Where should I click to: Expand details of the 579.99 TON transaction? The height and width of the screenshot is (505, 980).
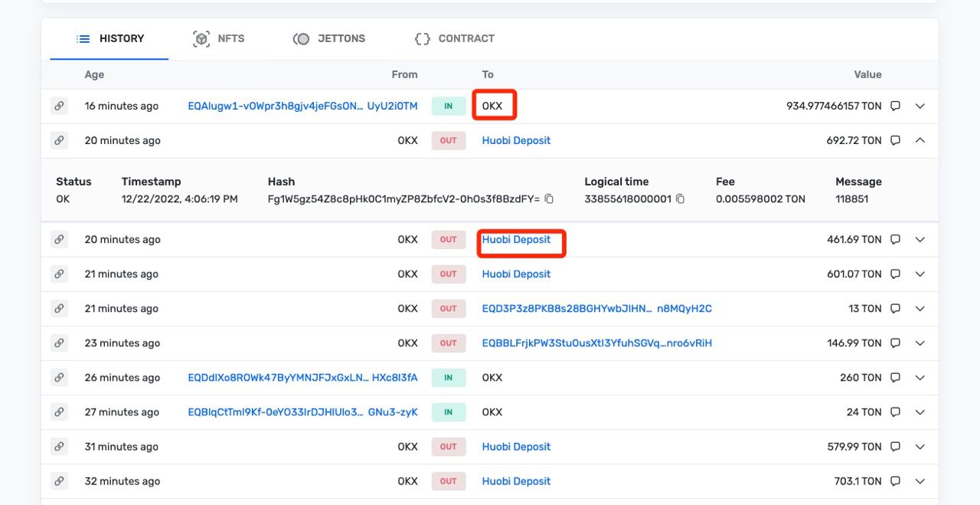coord(920,447)
